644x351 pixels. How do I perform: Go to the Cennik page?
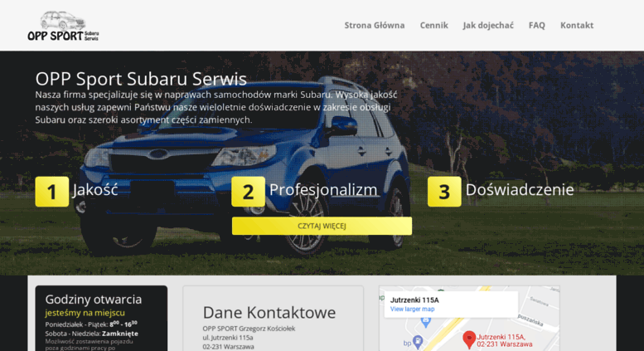click(x=433, y=26)
